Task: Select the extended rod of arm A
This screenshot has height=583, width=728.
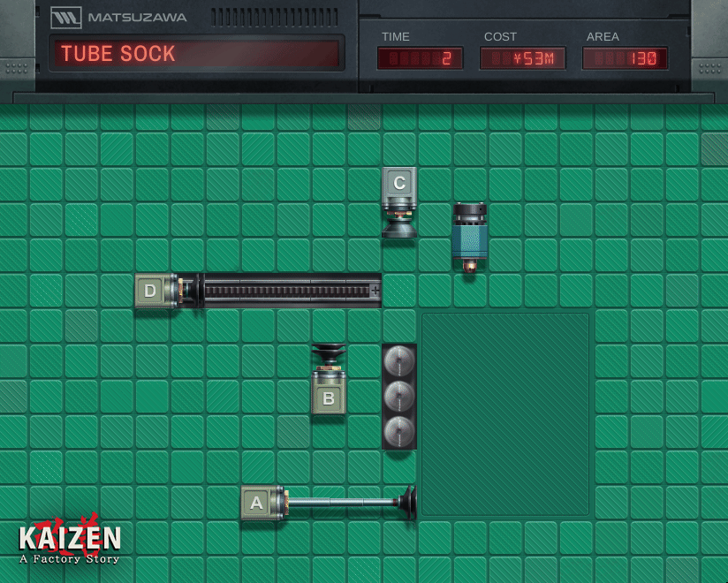Action: coord(343,503)
